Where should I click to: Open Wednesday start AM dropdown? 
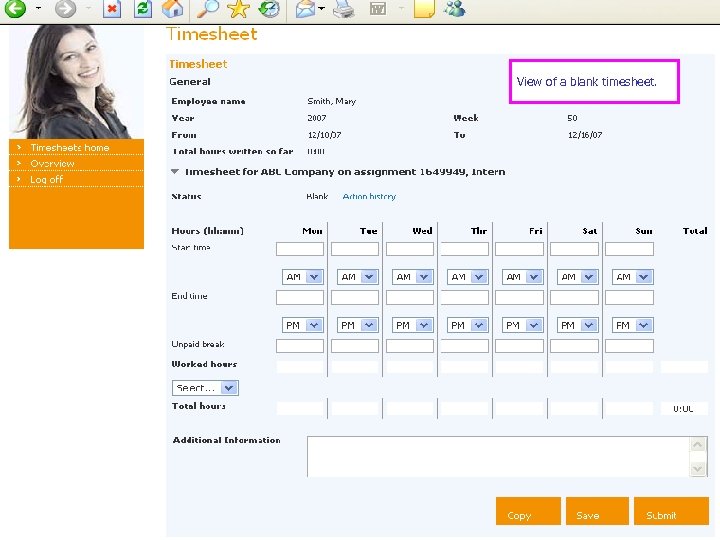[x=413, y=277]
